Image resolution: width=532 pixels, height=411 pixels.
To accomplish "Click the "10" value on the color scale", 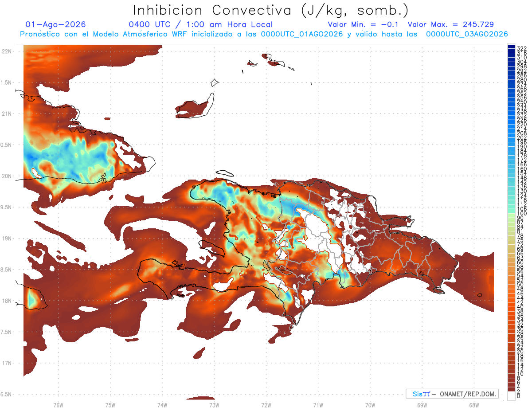I will pyautogui.click(x=520, y=374).
